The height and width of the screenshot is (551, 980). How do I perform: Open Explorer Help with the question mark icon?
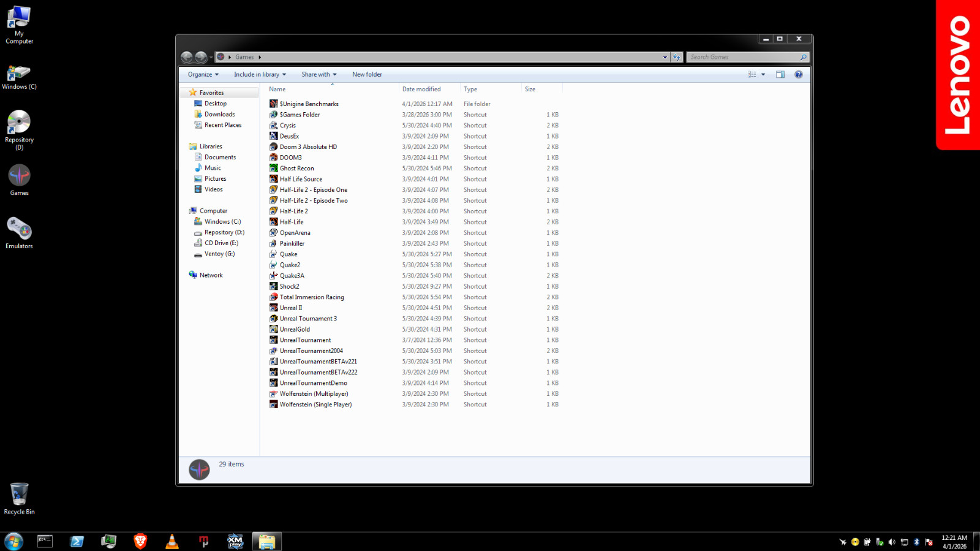pos(799,74)
